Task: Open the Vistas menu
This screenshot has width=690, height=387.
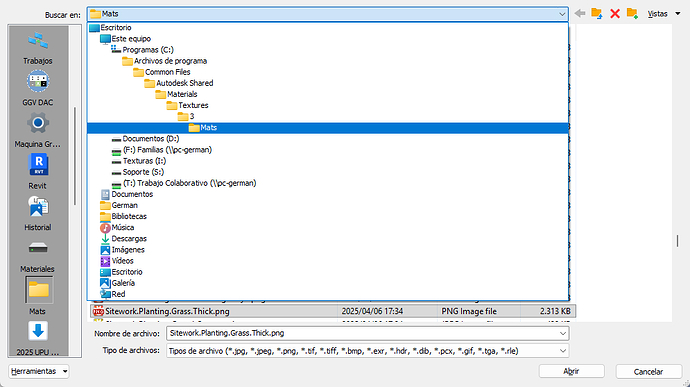Action: pyautogui.click(x=657, y=14)
